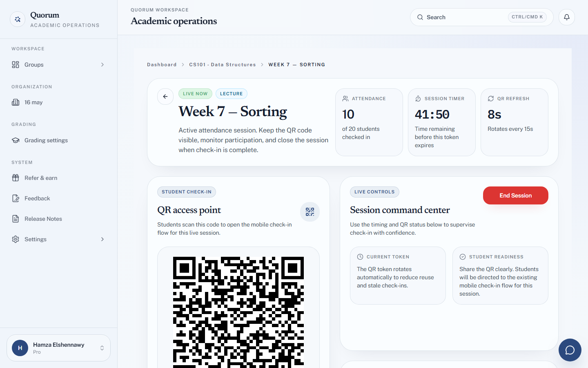Open notifications bell
The height and width of the screenshot is (368, 588).
point(567,17)
